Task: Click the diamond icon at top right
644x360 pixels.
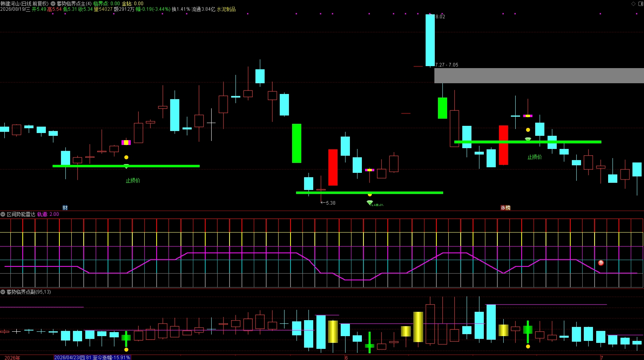Action: point(633,4)
